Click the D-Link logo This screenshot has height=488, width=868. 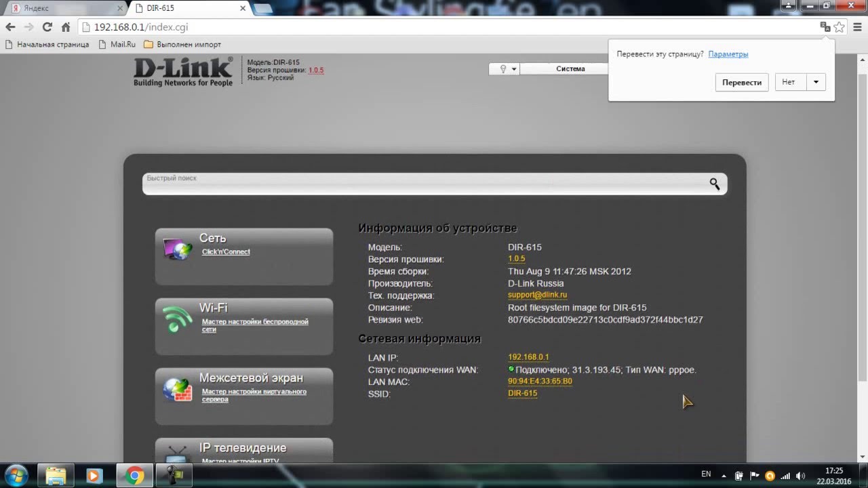click(182, 72)
